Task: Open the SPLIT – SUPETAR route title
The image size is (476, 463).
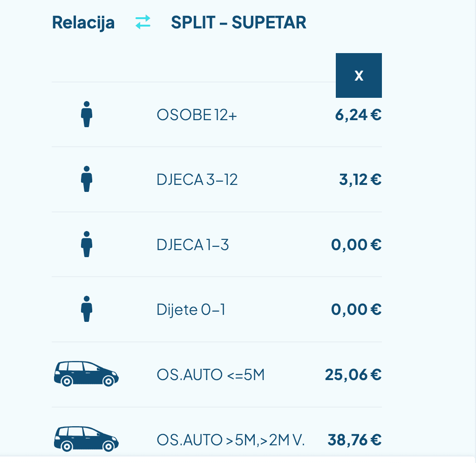Action: coord(238,22)
